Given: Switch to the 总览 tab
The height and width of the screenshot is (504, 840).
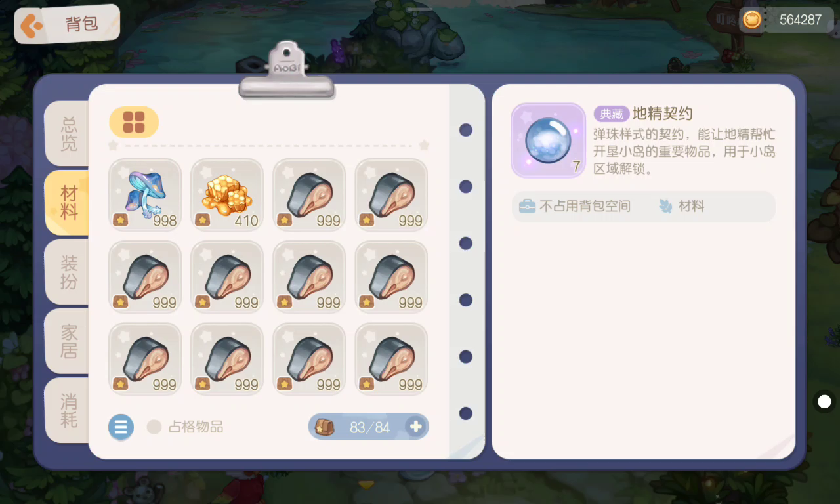Looking at the screenshot, I should 68,133.
